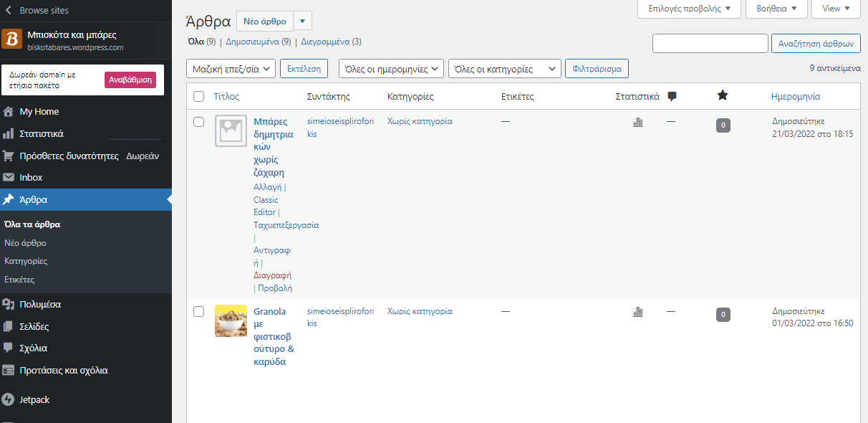This screenshot has height=423, width=868.
Task: Toggle the select-all checkbox in the table header
Action: pos(199,96)
